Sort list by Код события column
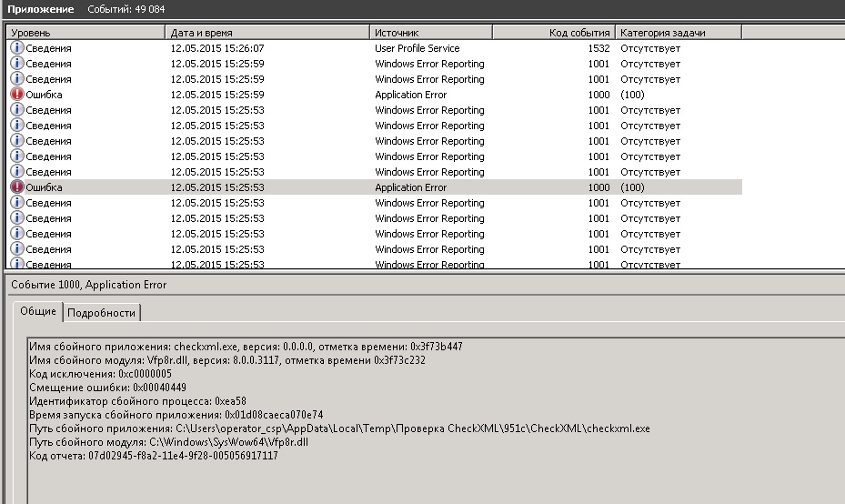Screen dimensions: 845x504 pos(553,33)
